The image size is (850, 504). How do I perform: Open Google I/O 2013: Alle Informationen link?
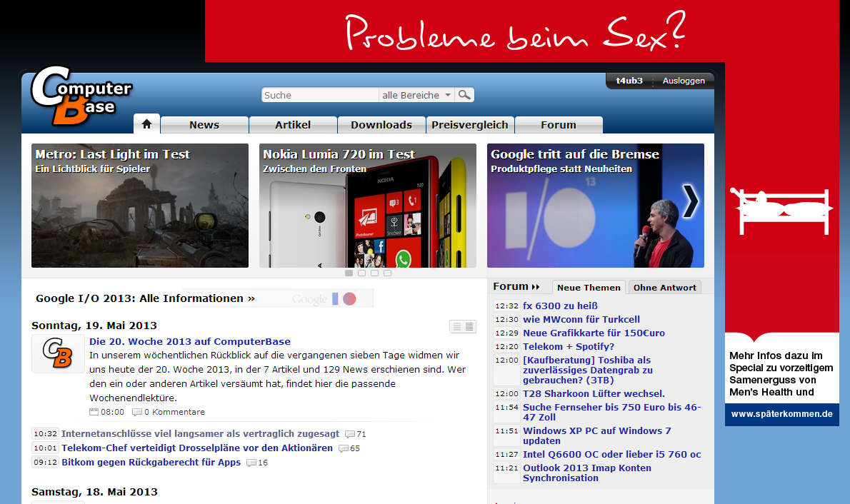click(x=145, y=298)
